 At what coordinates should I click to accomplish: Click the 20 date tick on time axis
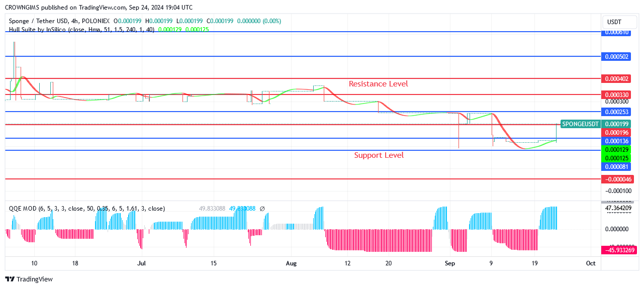[389, 263]
